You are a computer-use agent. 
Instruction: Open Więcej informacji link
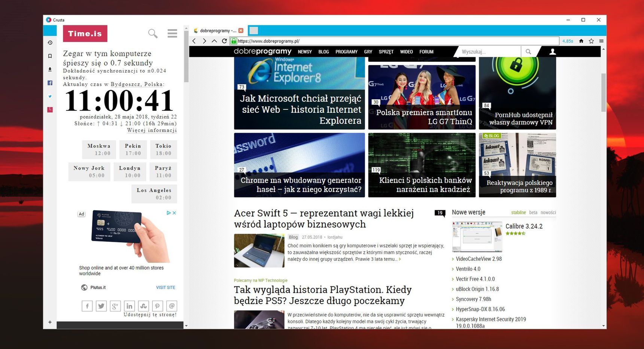click(x=152, y=130)
